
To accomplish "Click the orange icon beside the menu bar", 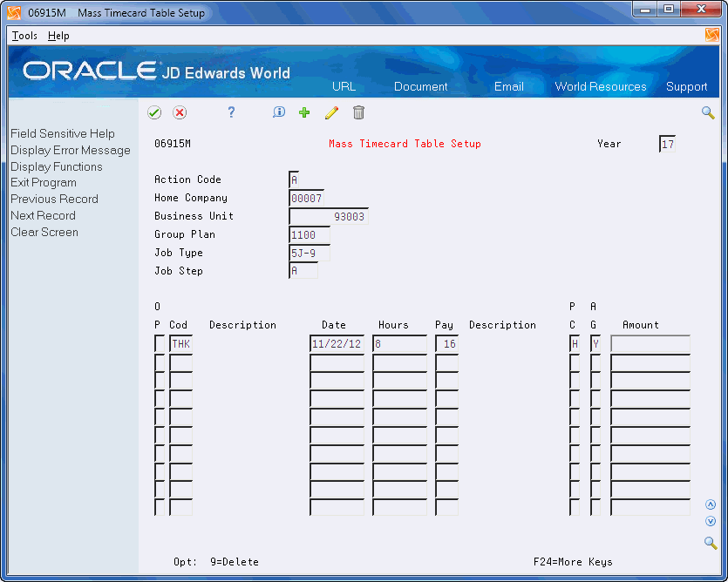I will point(711,35).
